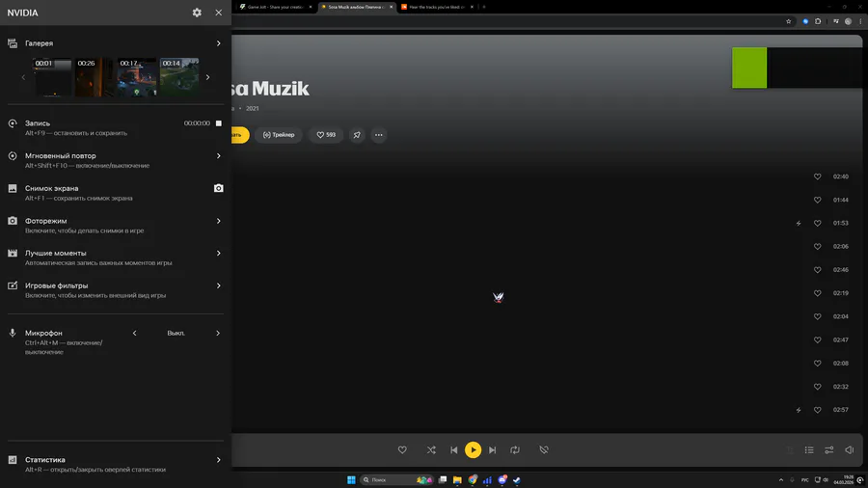Select the Снимок экрана label
The image size is (868, 488).
pyautogui.click(x=51, y=188)
